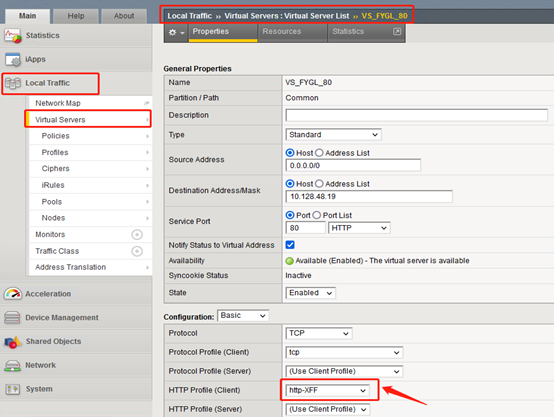Select Host radio for Source Address
This screenshot has height=417, width=554.
pos(290,153)
